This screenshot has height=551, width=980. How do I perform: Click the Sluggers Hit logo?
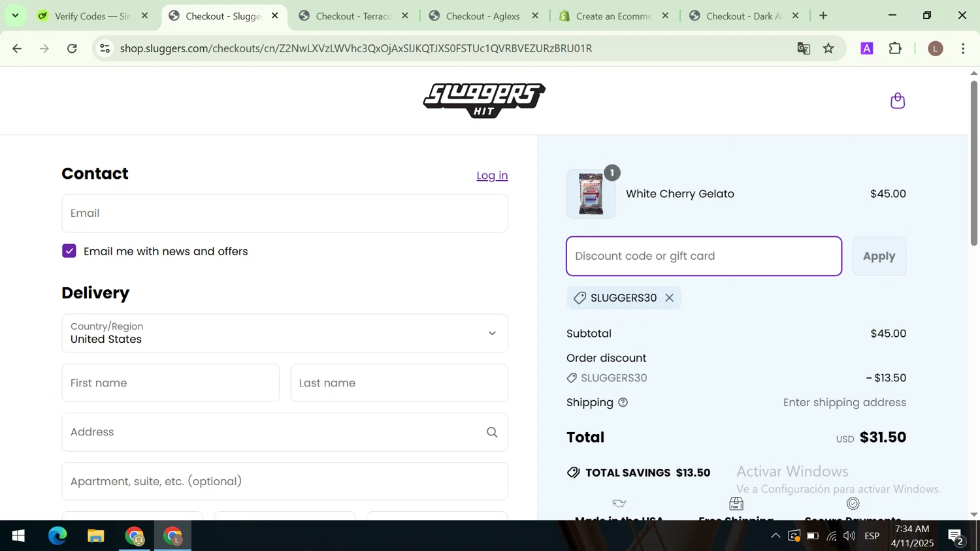pos(484,101)
